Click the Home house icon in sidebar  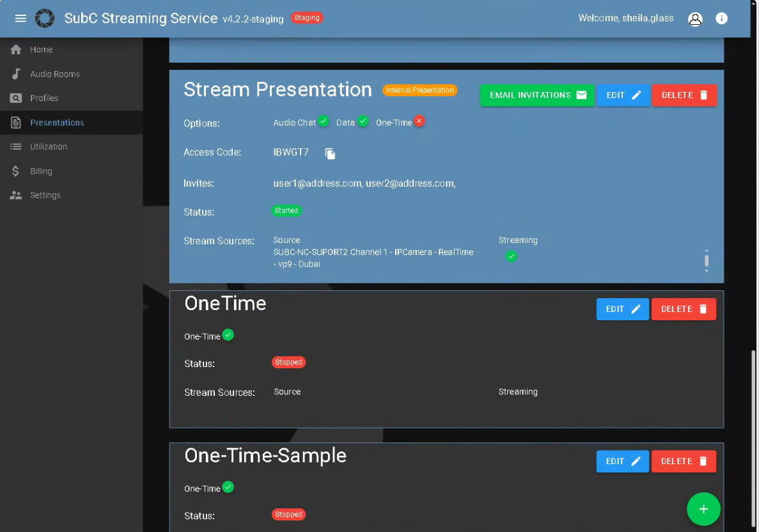16,50
